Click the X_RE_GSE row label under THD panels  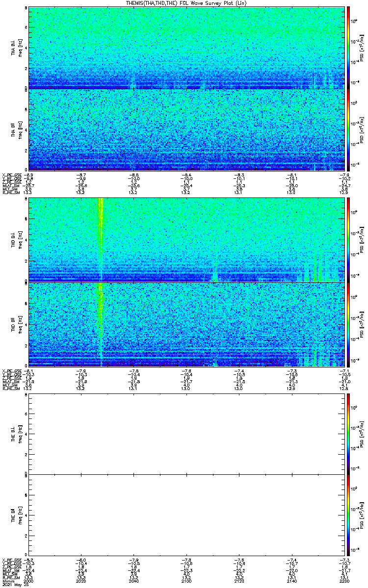[x=11, y=370]
